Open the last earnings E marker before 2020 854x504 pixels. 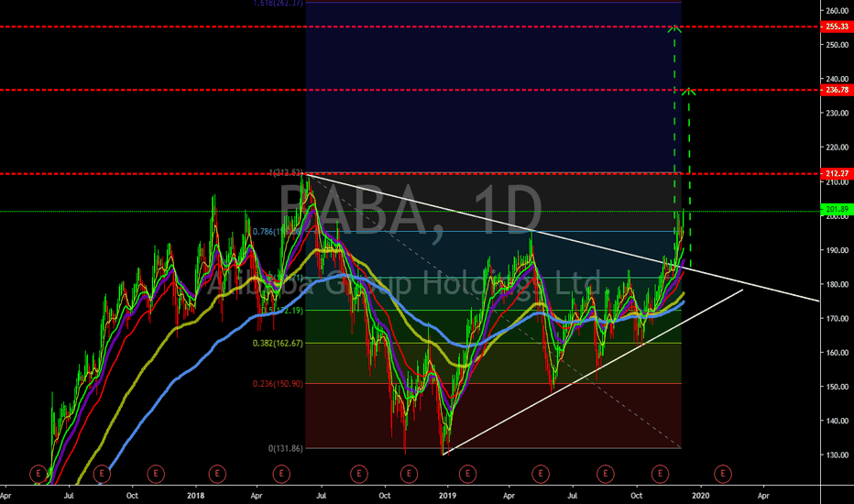pyautogui.click(x=660, y=474)
